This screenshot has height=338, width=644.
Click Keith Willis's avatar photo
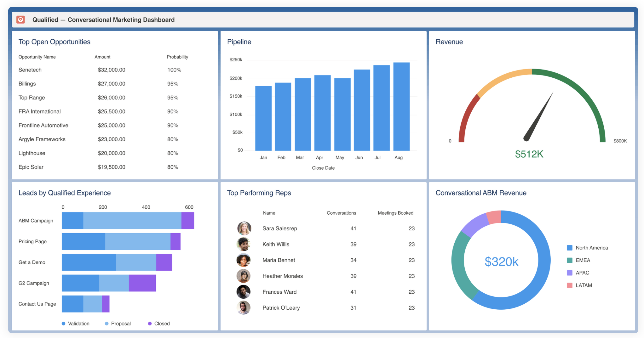[244, 244]
